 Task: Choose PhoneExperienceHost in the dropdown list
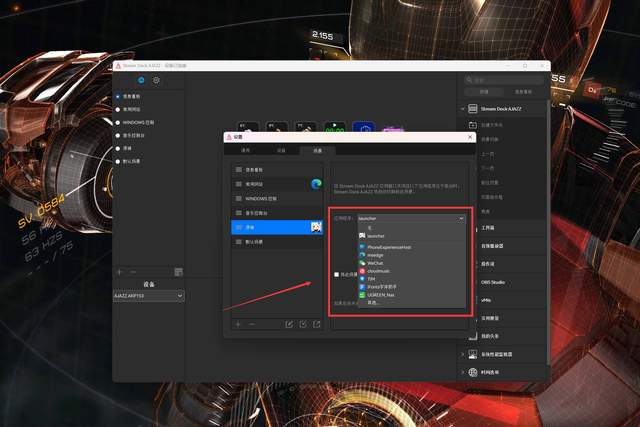389,246
